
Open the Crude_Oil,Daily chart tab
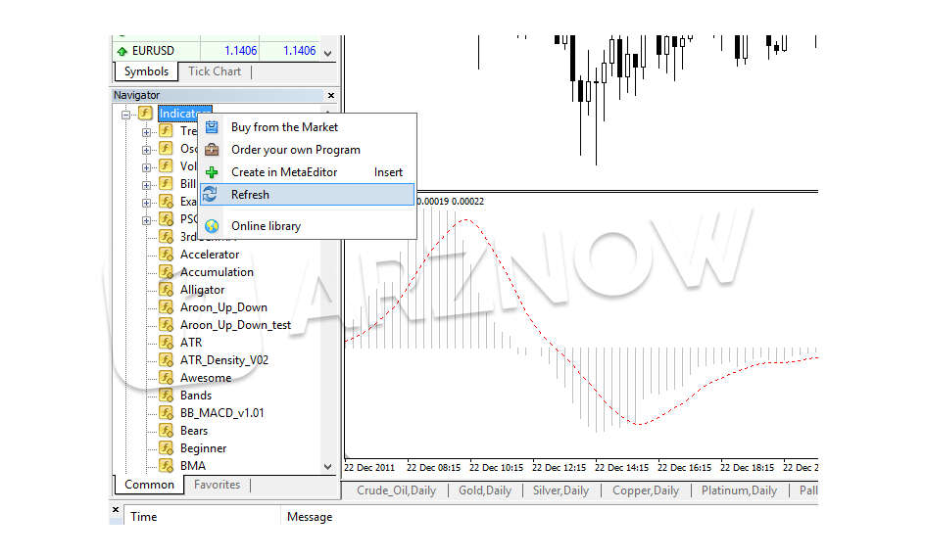click(x=397, y=490)
